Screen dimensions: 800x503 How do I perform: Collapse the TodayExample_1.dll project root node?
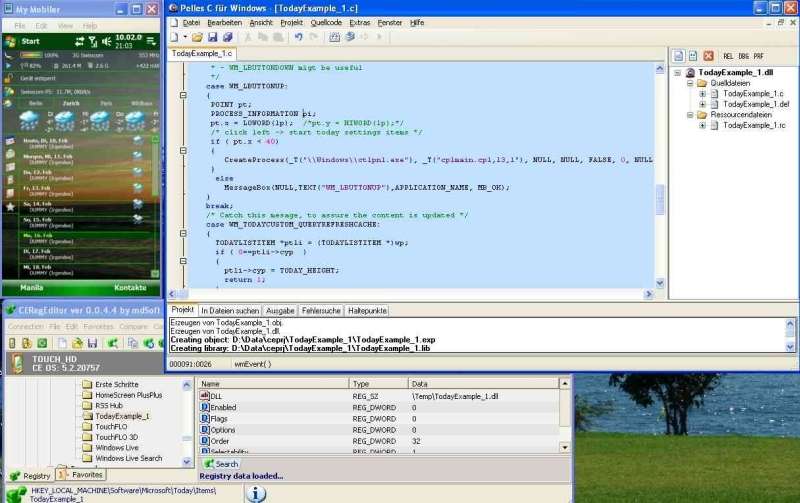(x=678, y=72)
